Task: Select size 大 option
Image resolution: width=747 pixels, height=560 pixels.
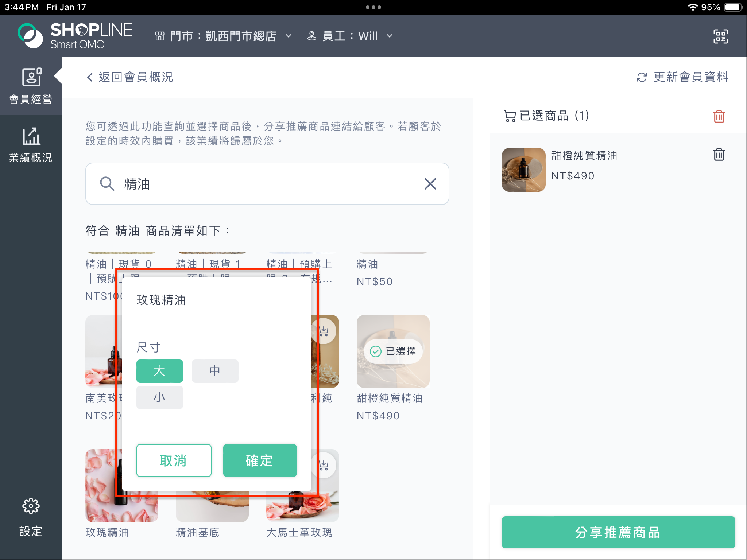Action: click(x=159, y=371)
